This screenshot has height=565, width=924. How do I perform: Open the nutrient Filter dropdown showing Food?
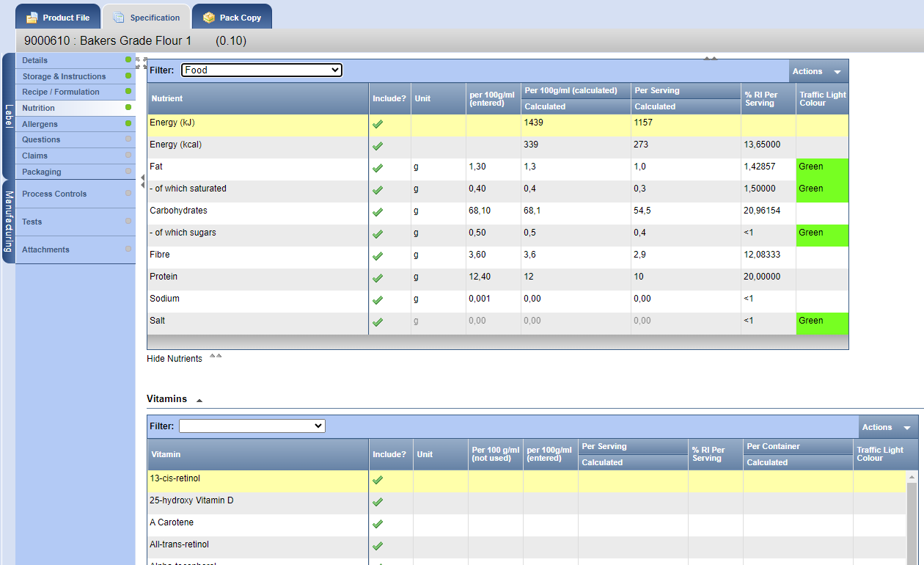(x=261, y=70)
